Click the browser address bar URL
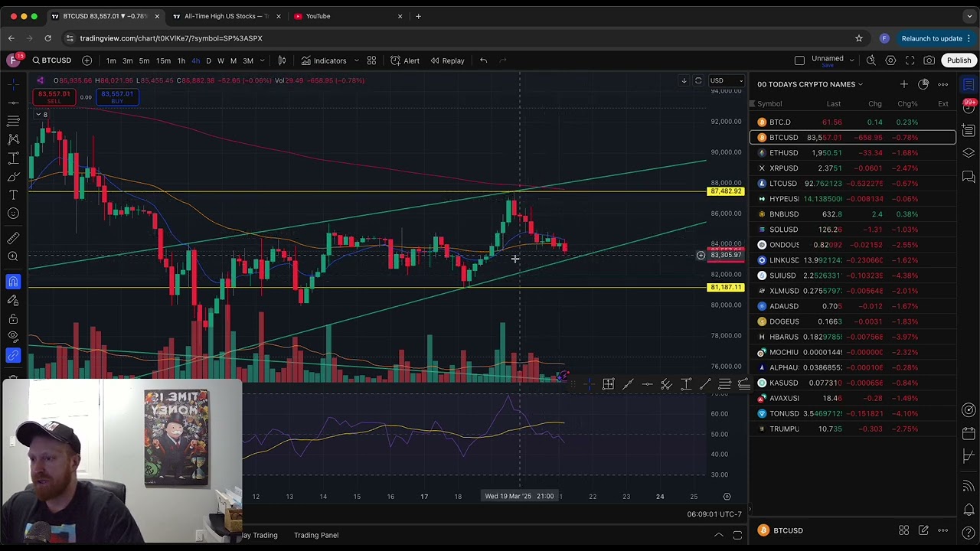 click(x=171, y=38)
